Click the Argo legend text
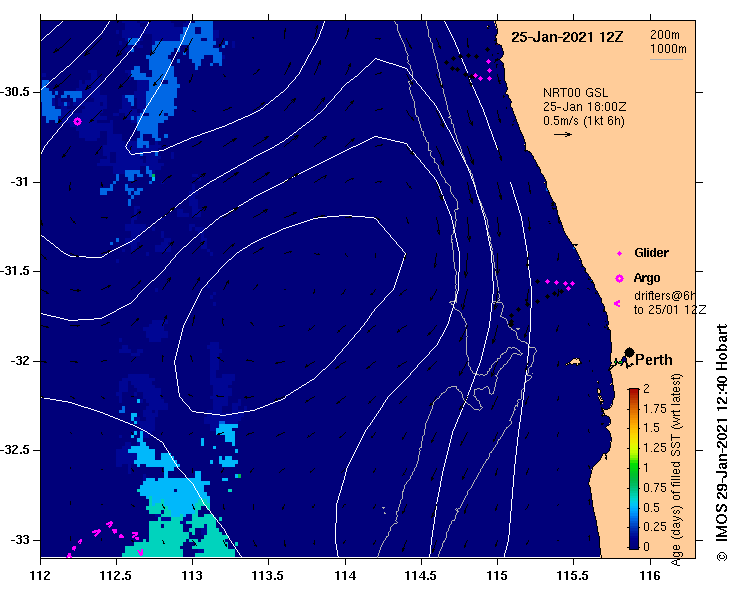Image resolution: width=739 pixels, height=592 pixels. 647,278
